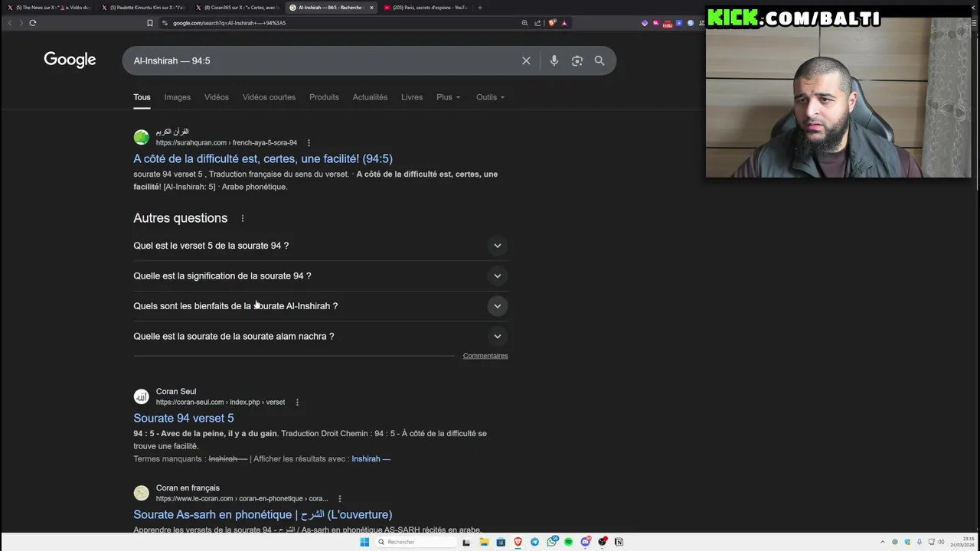Open Notion from taskbar
Viewport: 980px width, 551px height.
pos(619,542)
